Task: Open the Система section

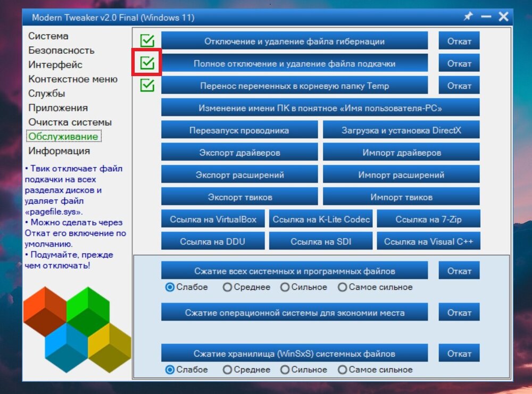Action: [48, 36]
